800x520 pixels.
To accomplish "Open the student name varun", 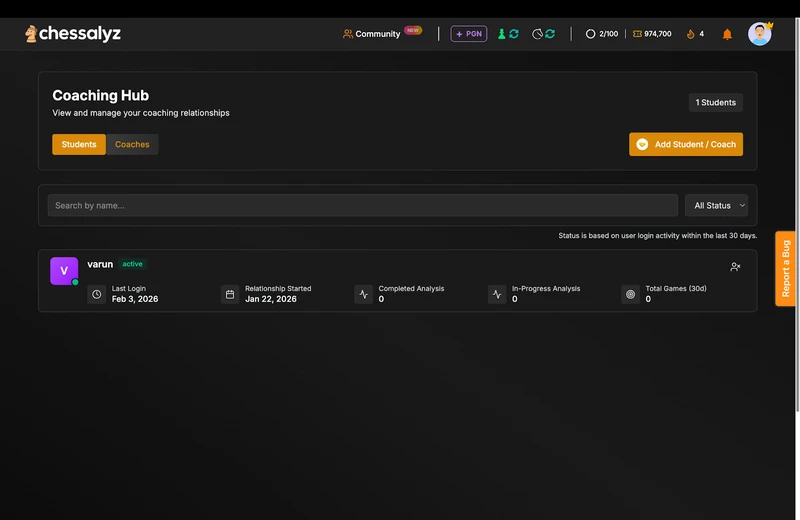I will click(100, 264).
